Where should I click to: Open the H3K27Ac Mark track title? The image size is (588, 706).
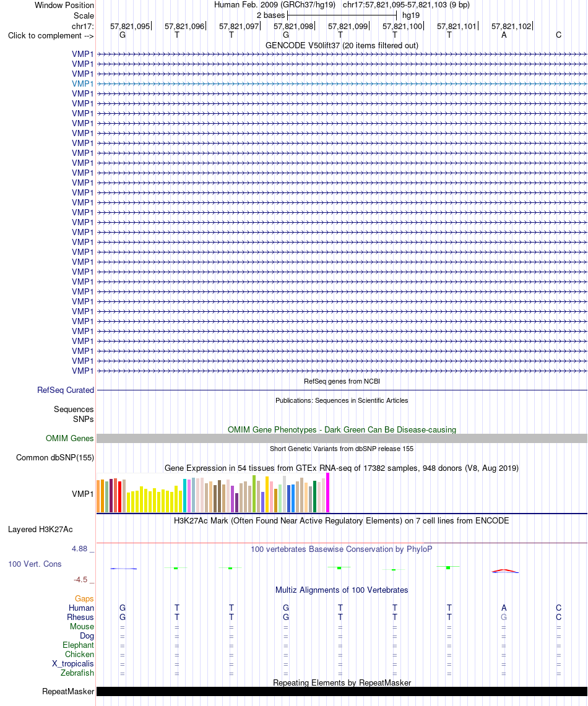coord(342,521)
